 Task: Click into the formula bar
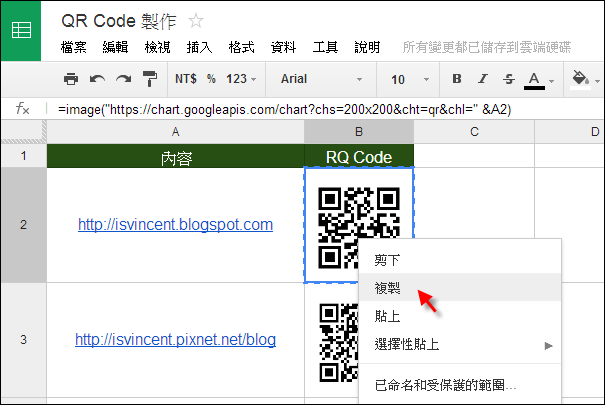[x=324, y=110]
